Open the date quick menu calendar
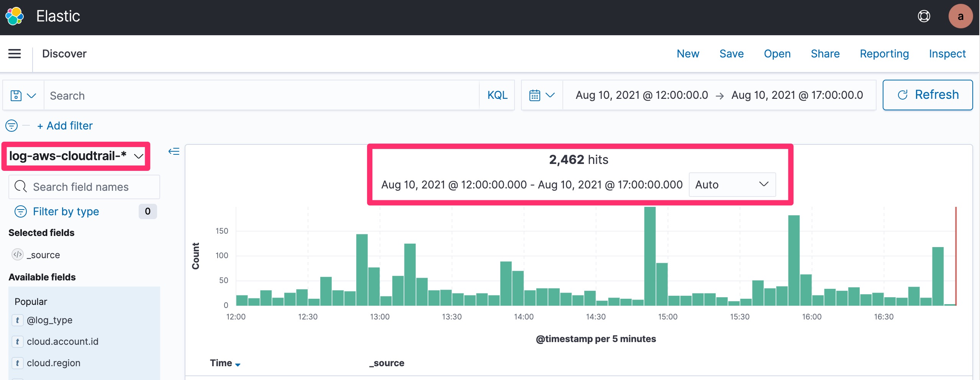This screenshot has height=380, width=980. click(542, 95)
